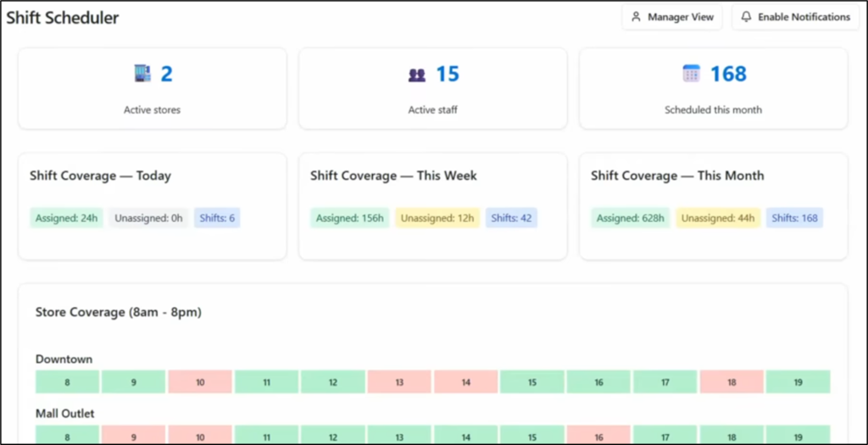Select Downtown's red hour 10 block
Image resolution: width=868 pixels, height=445 pixels.
click(200, 382)
